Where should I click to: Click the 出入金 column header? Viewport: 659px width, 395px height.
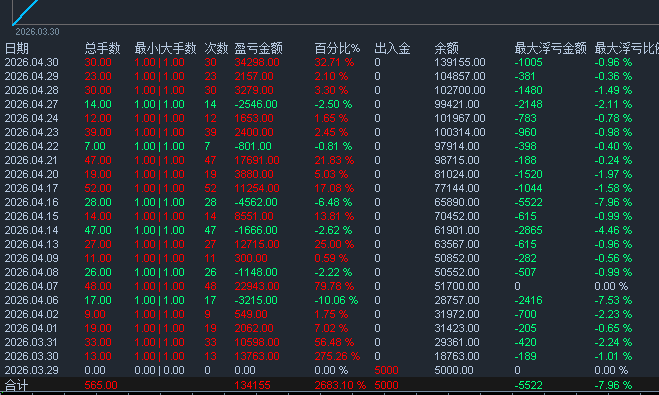[392, 49]
